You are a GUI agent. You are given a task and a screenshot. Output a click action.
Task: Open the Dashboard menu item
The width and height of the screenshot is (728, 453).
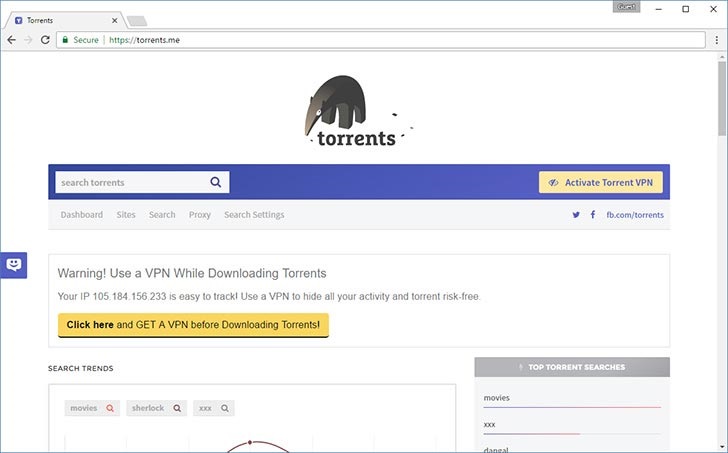click(82, 215)
